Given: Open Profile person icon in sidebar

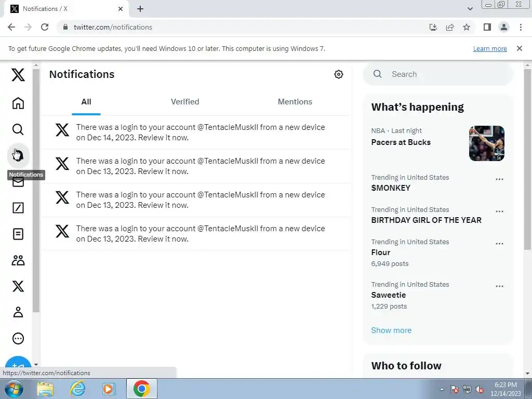Looking at the screenshot, I should coord(18,312).
